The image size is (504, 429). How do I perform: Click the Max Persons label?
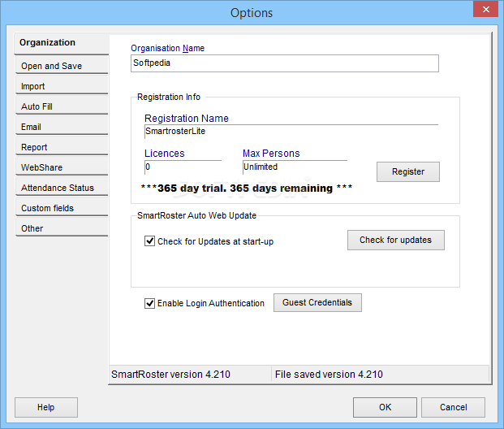point(271,154)
